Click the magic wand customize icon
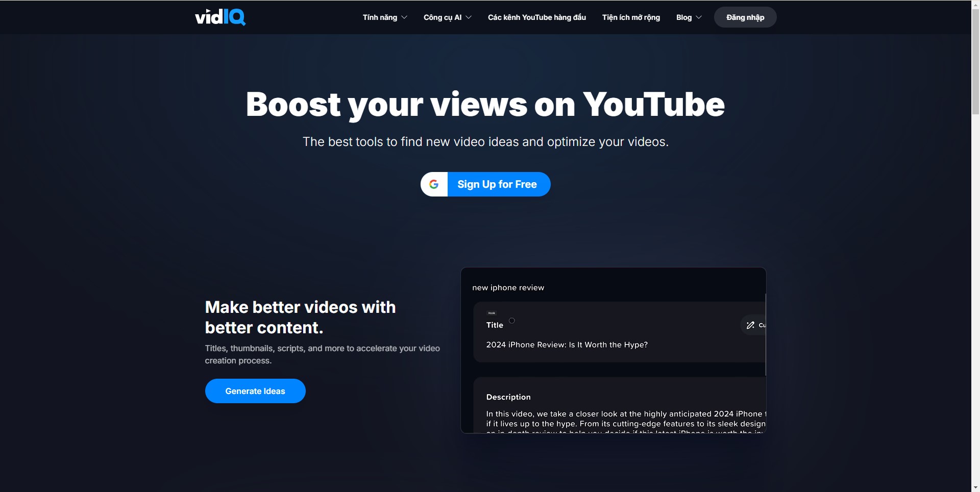The width and height of the screenshot is (980, 492). click(750, 325)
